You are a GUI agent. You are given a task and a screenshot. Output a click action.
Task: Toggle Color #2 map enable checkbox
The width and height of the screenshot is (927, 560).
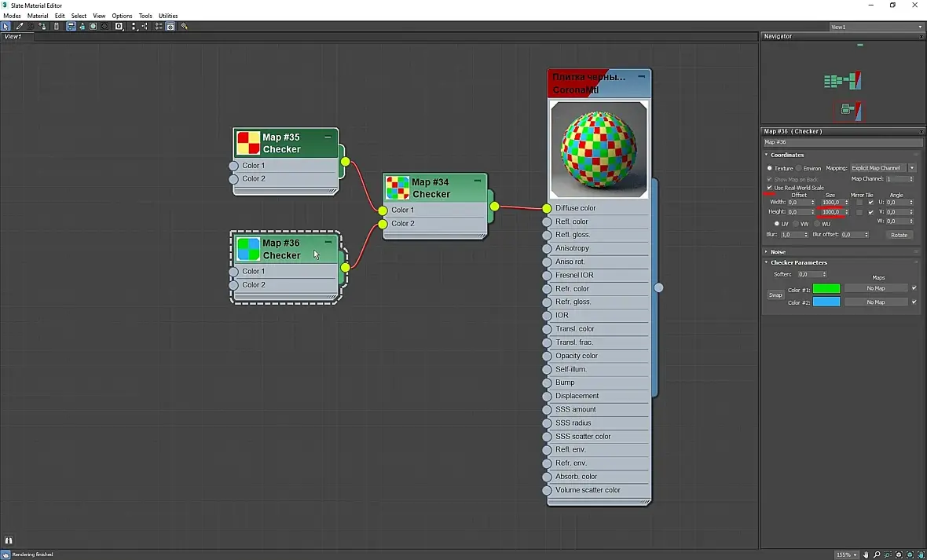click(914, 302)
